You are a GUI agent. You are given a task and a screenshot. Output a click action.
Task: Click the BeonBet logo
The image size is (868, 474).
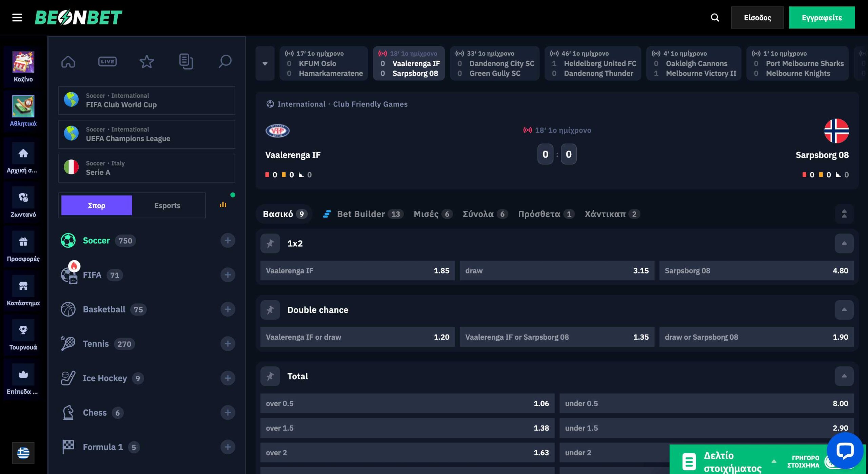[x=78, y=18]
